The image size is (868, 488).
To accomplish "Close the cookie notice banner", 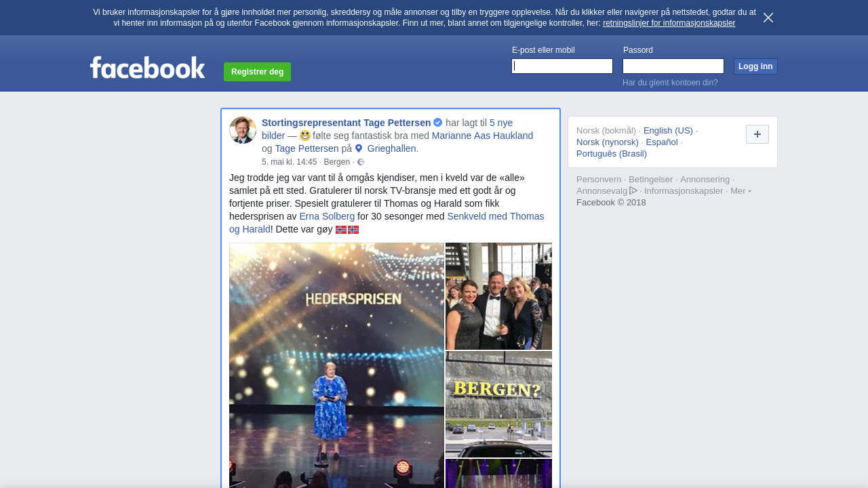I will coord(768,18).
